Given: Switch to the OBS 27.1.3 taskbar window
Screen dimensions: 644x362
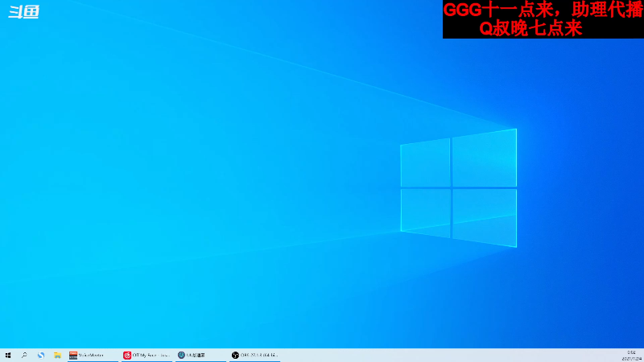Looking at the screenshot, I should tap(254, 355).
